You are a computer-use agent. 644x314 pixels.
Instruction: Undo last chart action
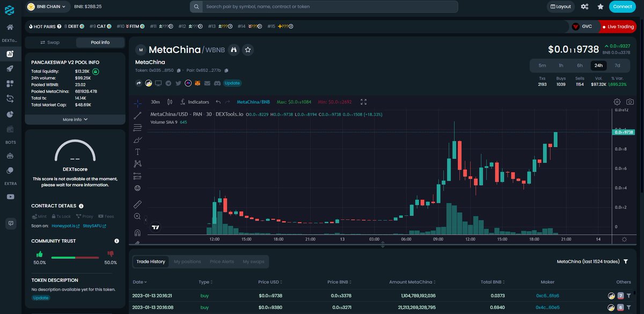pyautogui.click(x=218, y=102)
